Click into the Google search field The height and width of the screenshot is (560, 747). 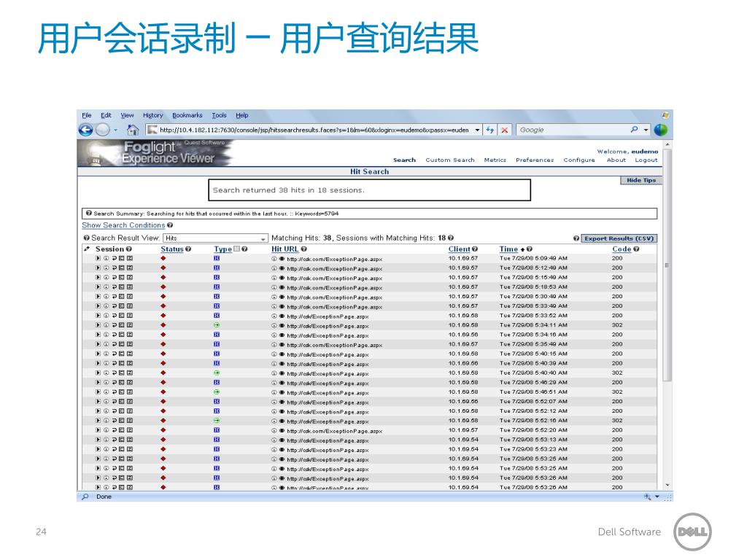click(x=573, y=130)
